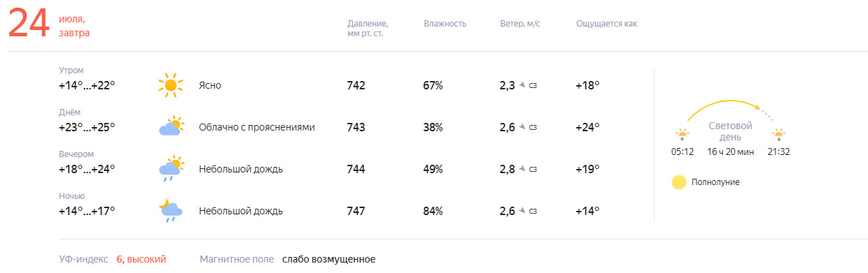
Task: Click the sunrise icon above 05:12
Action: click(x=682, y=134)
